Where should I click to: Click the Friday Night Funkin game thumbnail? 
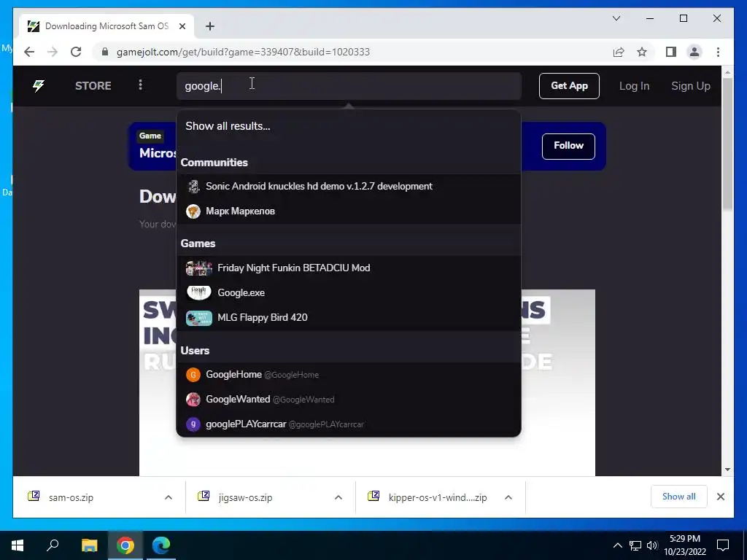(x=198, y=268)
